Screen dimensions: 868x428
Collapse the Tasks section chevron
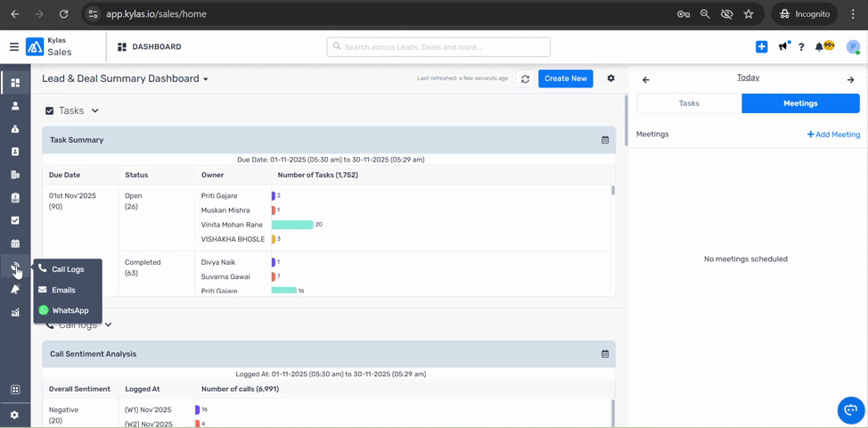pos(95,111)
